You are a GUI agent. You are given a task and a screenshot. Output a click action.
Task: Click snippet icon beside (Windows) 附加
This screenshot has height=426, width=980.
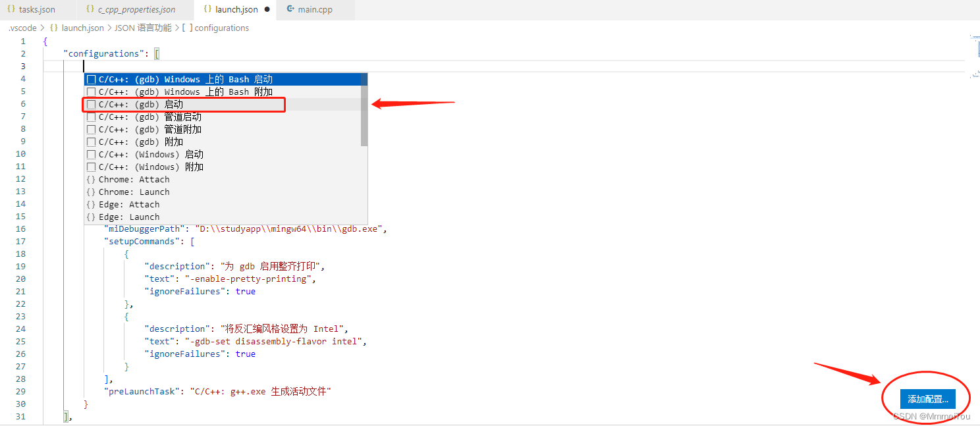point(91,167)
